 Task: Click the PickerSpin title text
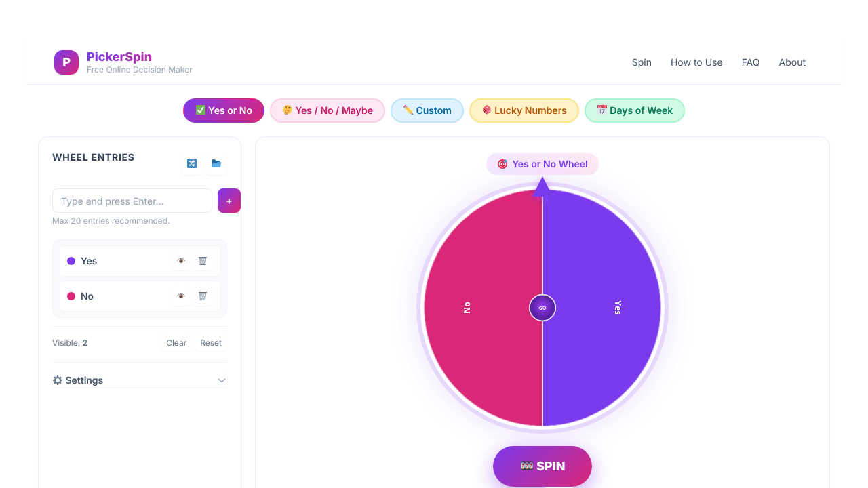tap(119, 56)
